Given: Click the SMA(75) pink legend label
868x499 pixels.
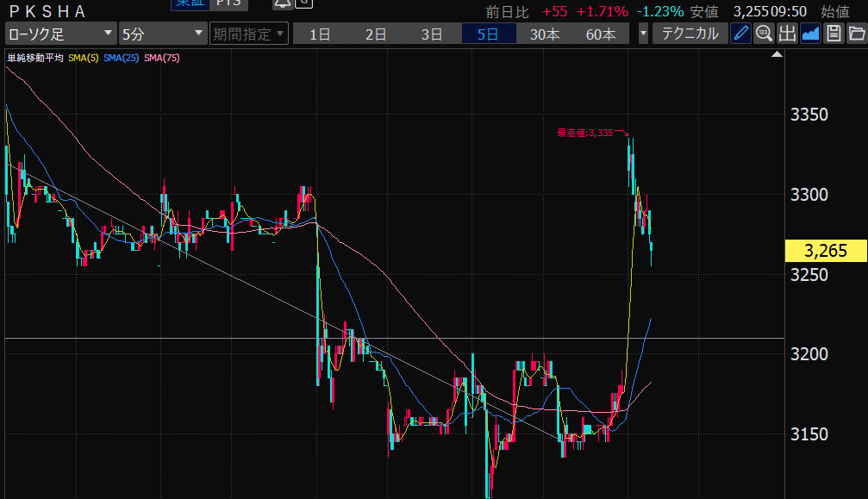Looking at the screenshot, I should click(x=161, y=58).
